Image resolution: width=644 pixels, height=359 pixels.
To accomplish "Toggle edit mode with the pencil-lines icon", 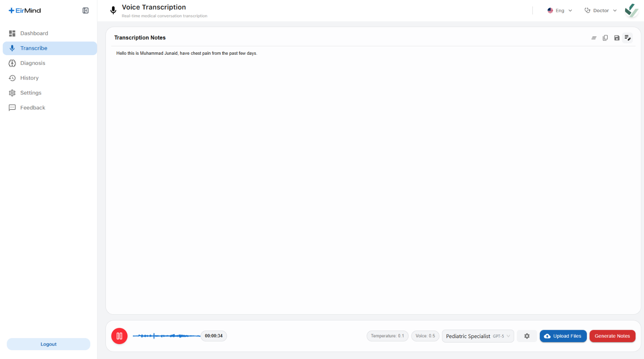I will 627,38.
